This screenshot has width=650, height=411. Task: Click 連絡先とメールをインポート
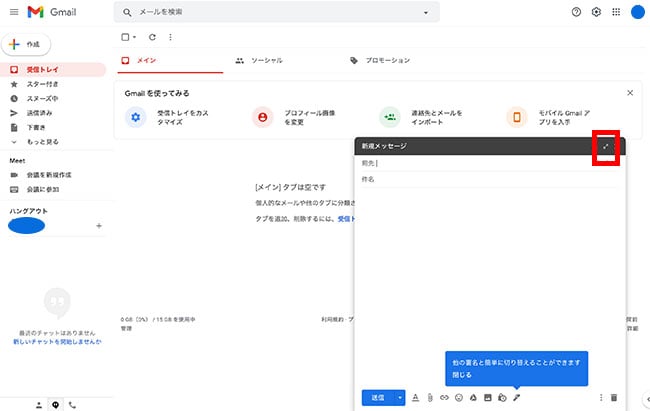tap(421, 117)
